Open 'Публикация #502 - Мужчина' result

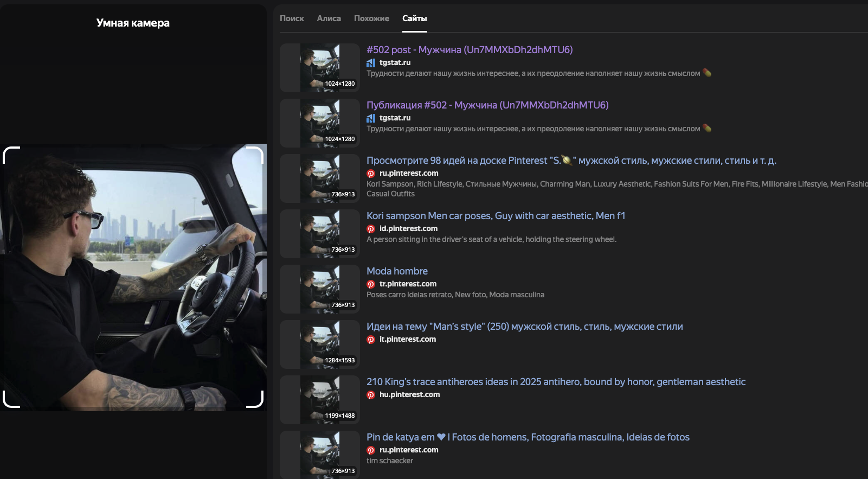pos(487,105)
